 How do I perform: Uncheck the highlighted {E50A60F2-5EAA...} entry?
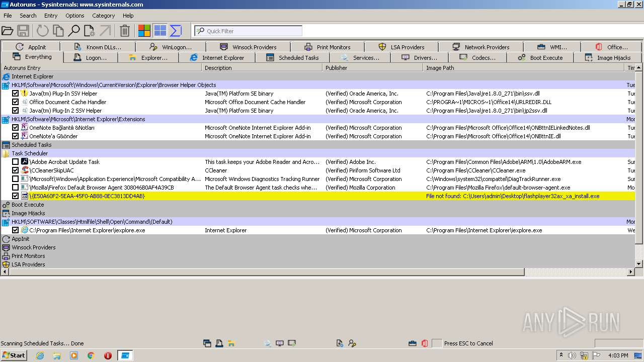(x=16, y=196)
